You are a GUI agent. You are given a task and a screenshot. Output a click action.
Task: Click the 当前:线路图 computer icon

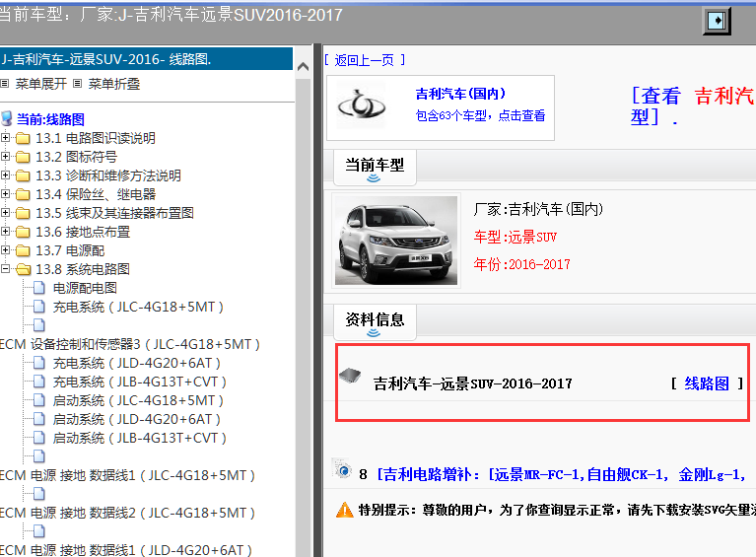coord(7,118)
